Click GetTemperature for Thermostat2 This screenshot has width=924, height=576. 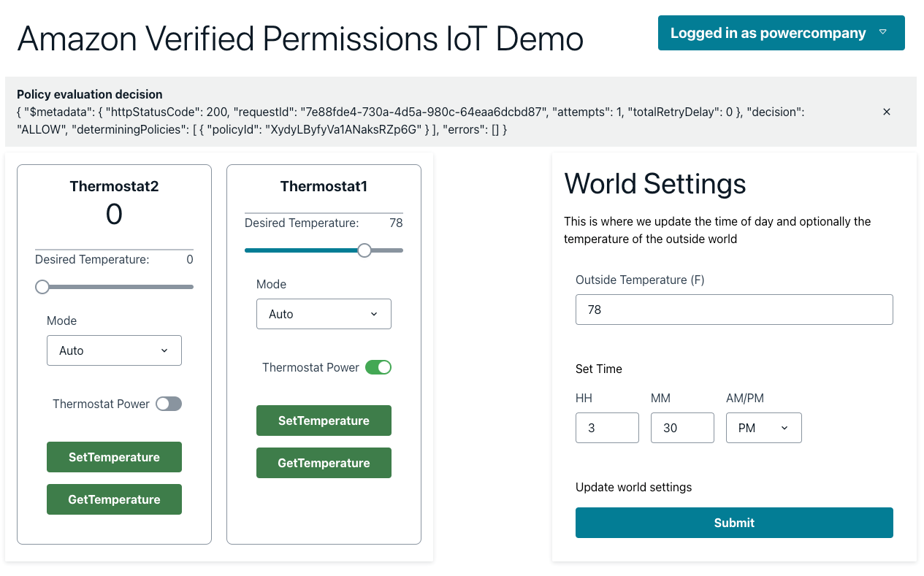pyautogui.click(x=114, y=499)
